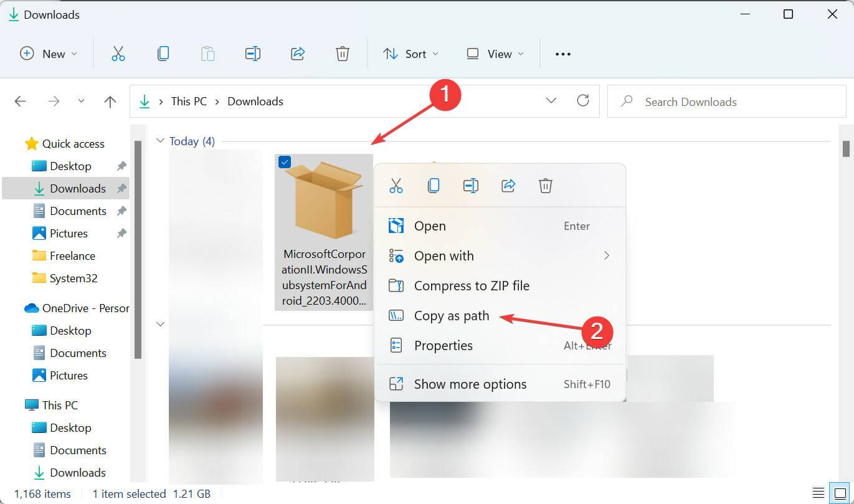Cut the selected file using toolbar
Screen dimensions: 854x504
coord(118,54)
